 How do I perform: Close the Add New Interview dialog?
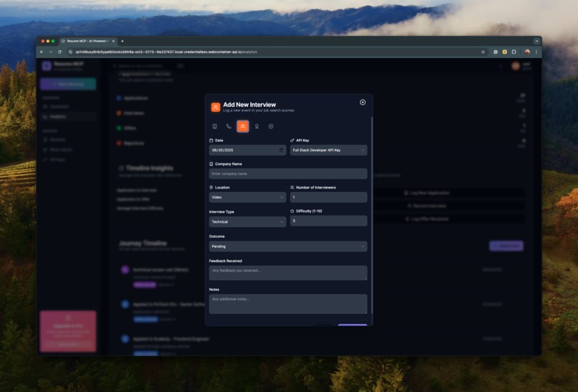tap(362, 102)
